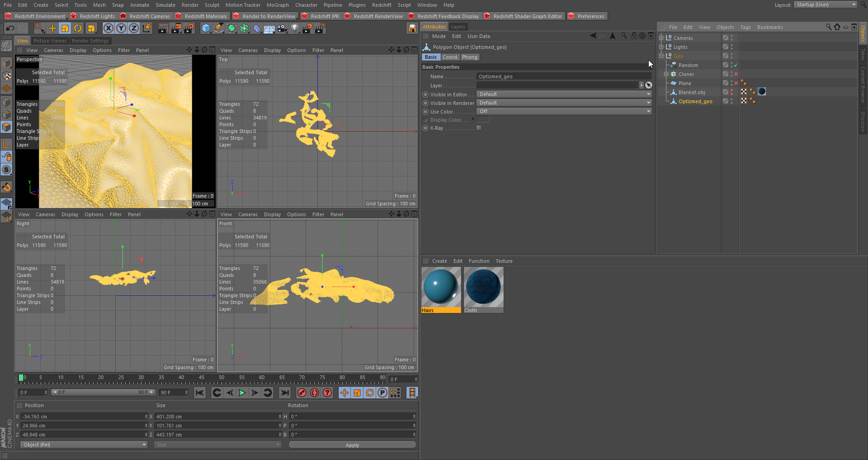Click the Apply button

tap(352, 445)
